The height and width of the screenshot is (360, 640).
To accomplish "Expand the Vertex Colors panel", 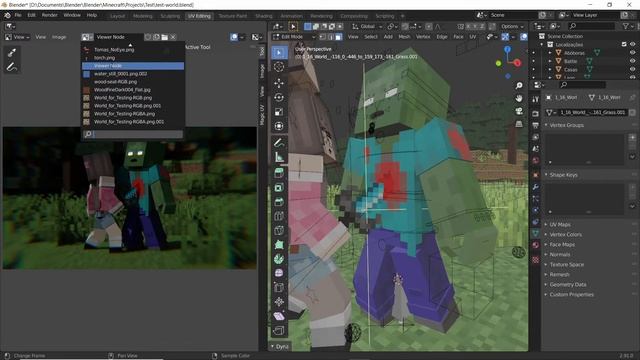I will (x=565, y=234).
